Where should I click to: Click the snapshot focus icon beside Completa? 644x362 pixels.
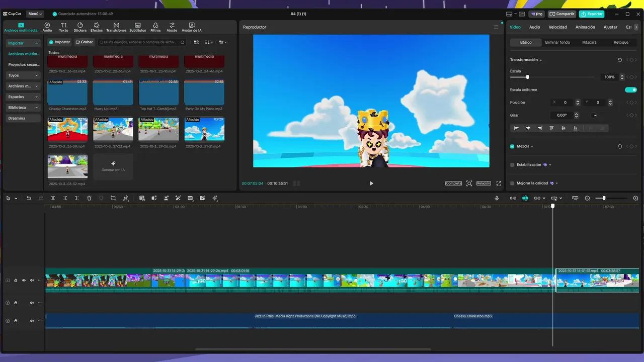tap(469, 184)
